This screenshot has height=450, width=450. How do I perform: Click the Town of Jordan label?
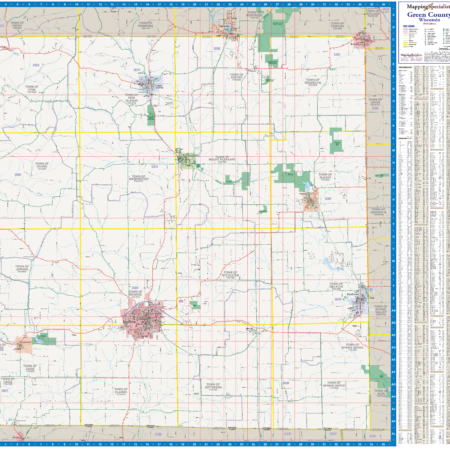(22, 268)
